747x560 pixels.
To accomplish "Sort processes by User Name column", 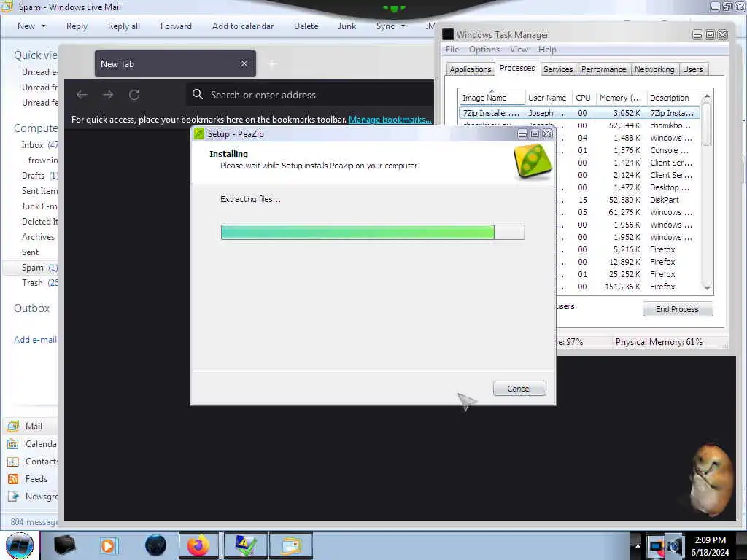I will (547, 98).
